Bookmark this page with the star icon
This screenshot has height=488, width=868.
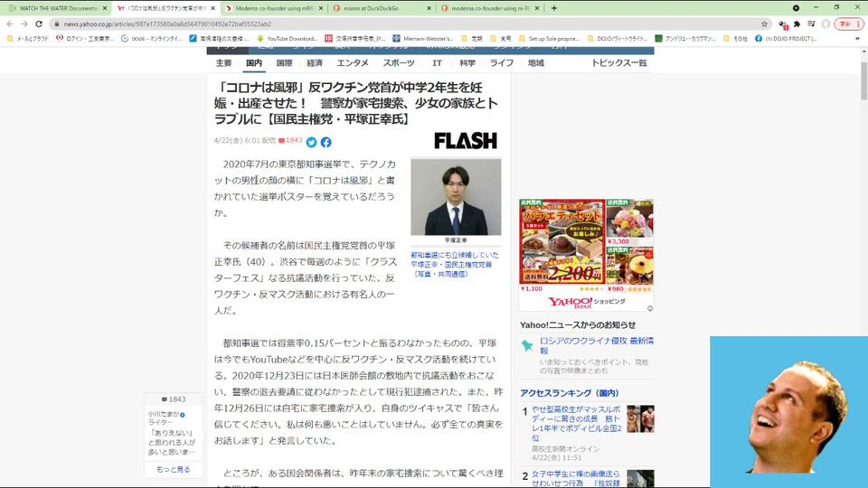pos(765,23)
